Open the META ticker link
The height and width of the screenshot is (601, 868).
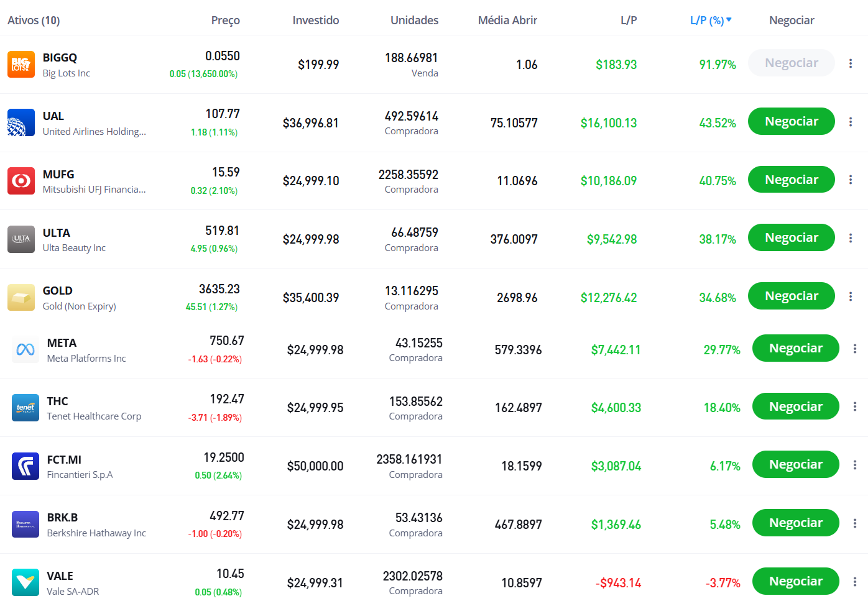click(x=62, y=343)
